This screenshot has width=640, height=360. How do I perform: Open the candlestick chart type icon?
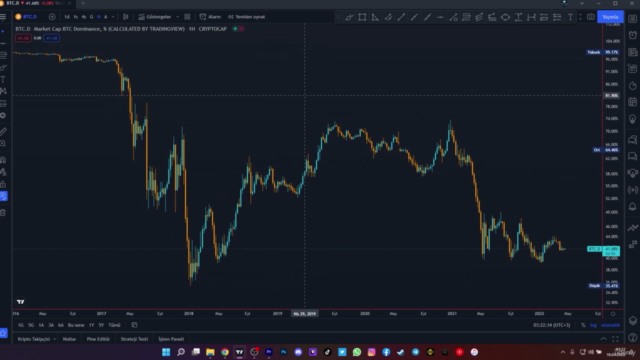coord(126,17)
